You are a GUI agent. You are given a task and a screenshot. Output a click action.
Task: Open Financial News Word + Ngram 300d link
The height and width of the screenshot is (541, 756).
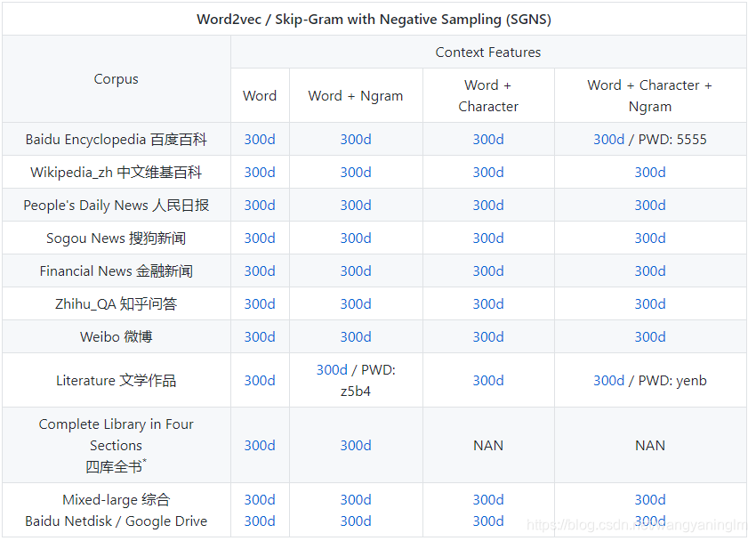point(356,271)
